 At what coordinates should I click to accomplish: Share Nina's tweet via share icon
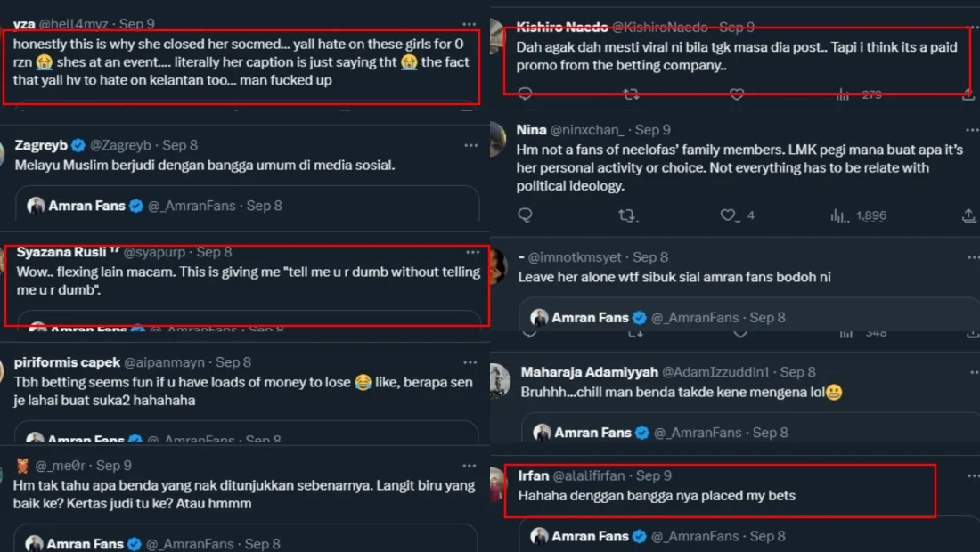[x=969, y=215]
